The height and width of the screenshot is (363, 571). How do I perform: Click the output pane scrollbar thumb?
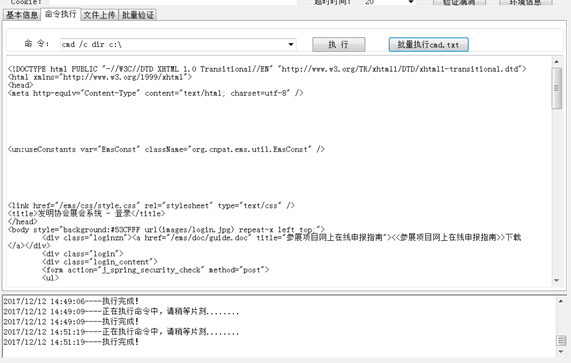click(x=556, y=88)
